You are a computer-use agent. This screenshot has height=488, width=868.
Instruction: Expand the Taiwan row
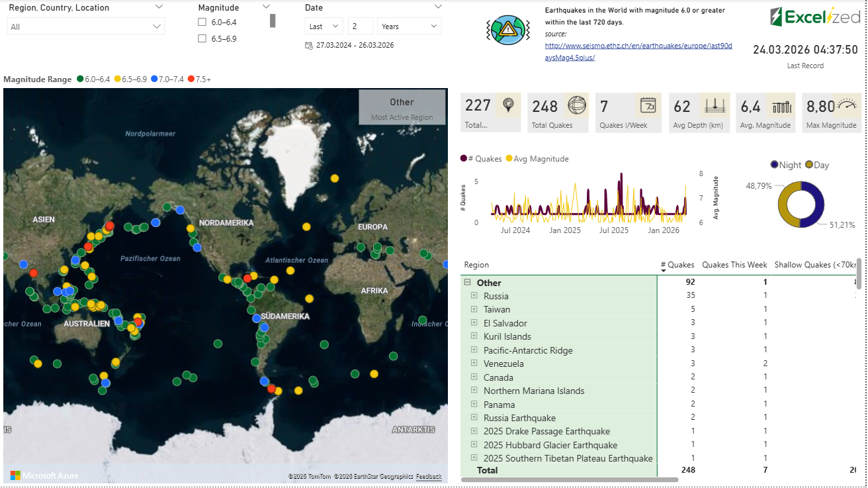pyautogui.click(x=474, y=309)
